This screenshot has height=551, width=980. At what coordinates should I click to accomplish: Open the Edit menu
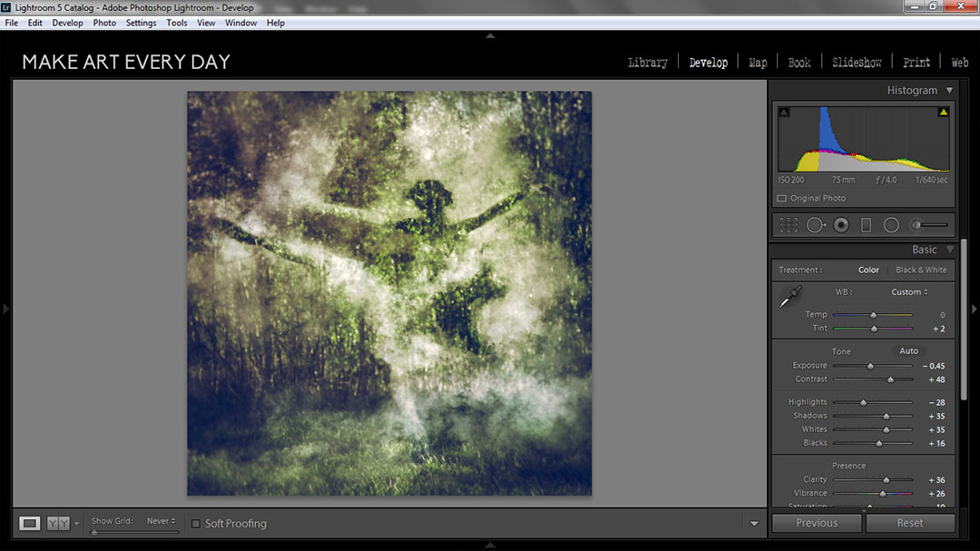click(35, 23)
